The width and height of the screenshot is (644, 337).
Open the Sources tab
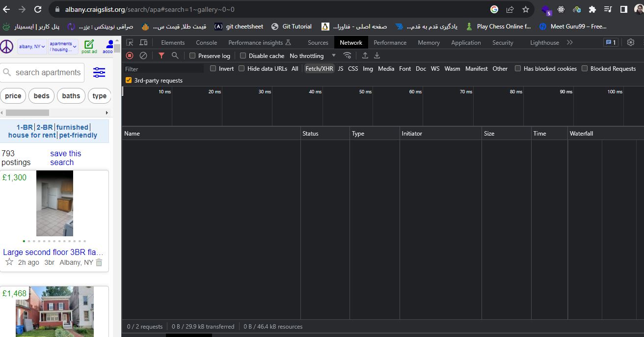click(318, 43)
